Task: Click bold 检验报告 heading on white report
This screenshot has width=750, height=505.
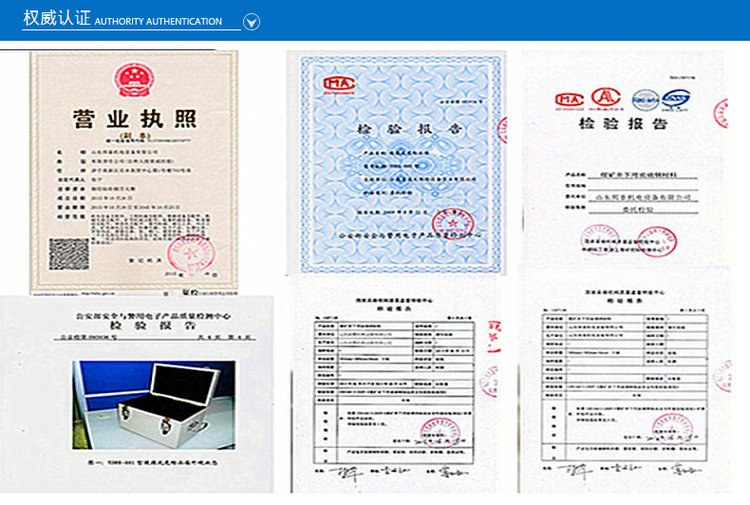Action: pos(622,124)
